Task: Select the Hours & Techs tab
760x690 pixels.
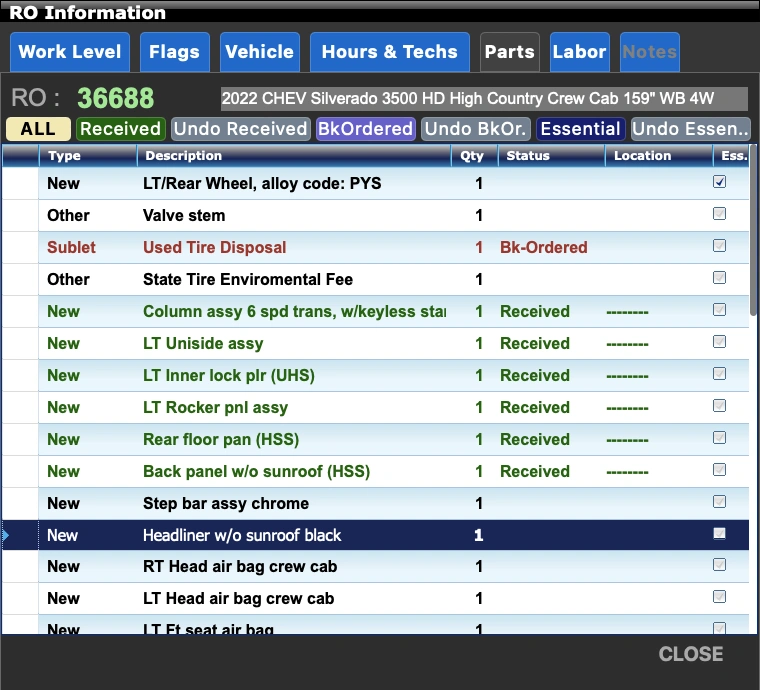Action: [x=389, y=52]
